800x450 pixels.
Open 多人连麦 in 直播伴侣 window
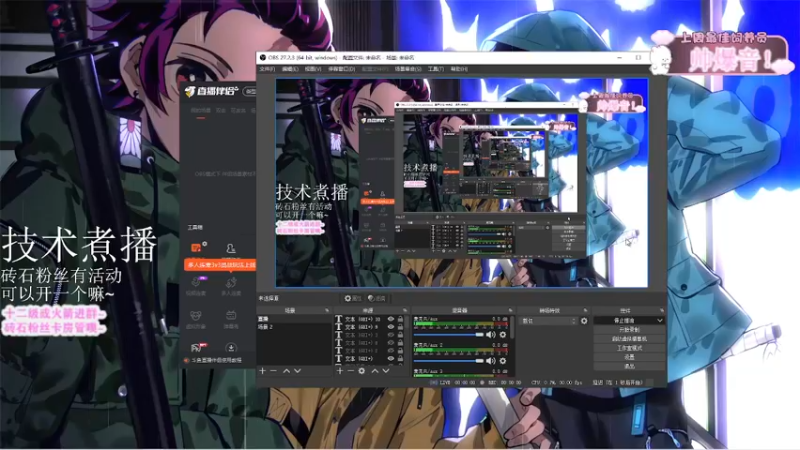[231, 286]
